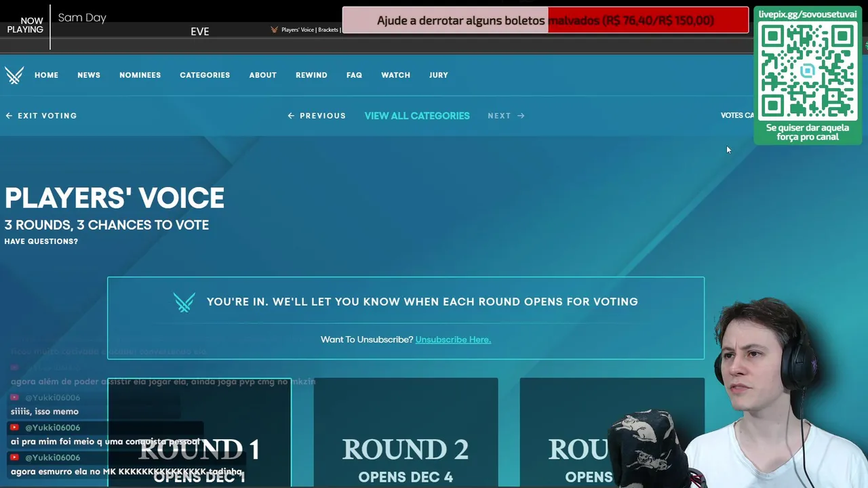Open the NEWS nav item
This screenshot has width=868, height=488.
89,75
